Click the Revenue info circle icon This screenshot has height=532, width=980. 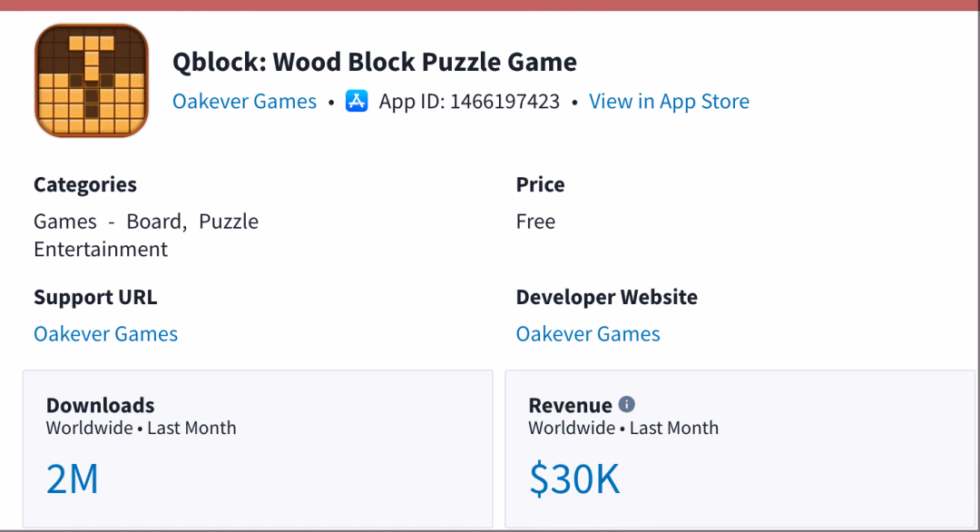(627, 405)
